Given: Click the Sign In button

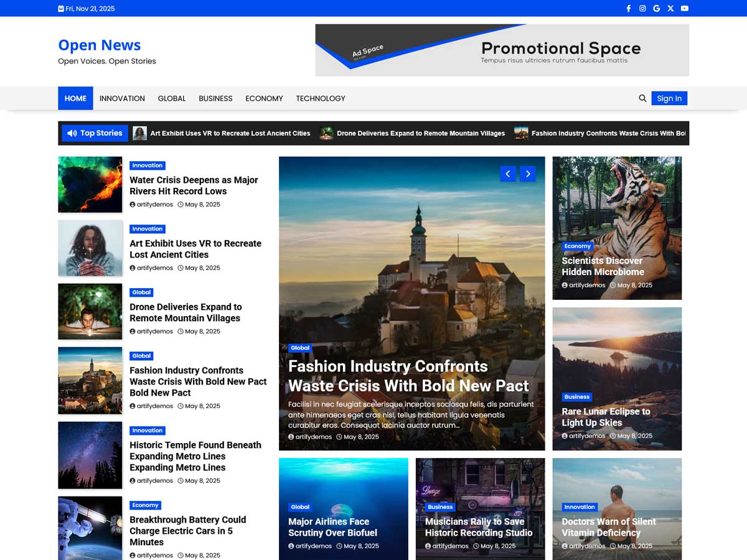Looking at the screenshot, I should pyautogui.click(x=669, y=98).
